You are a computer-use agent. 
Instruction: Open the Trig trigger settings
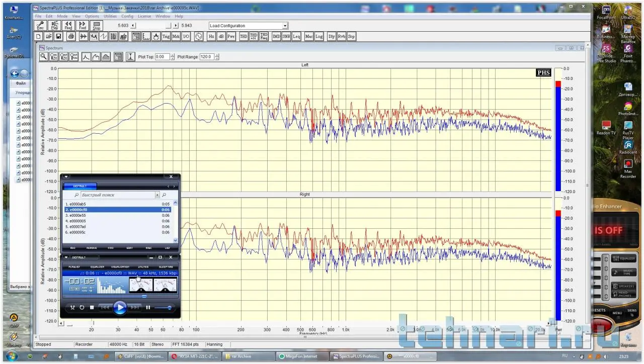coord(166,37)
